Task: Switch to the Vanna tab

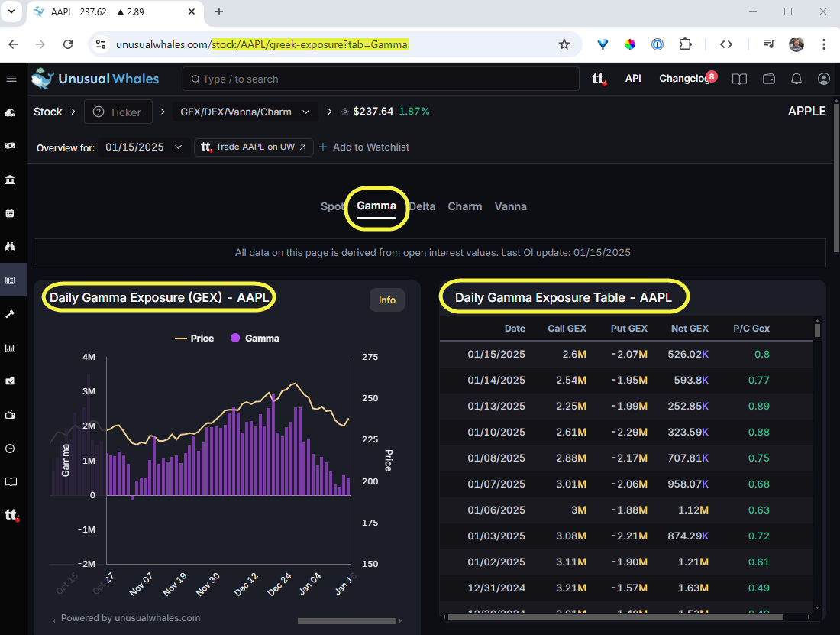Action: click(511, 206)
